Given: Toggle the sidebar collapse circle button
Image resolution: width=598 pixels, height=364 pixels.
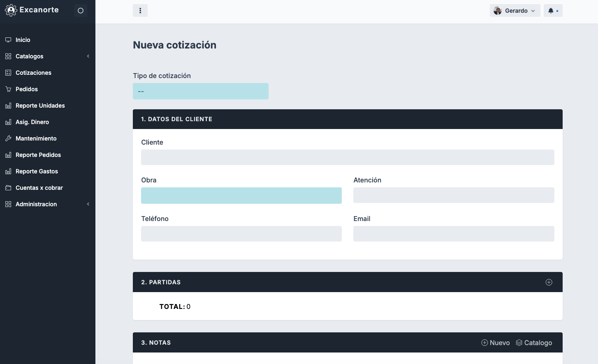Looking at the screenshot, I should [81, 11].
